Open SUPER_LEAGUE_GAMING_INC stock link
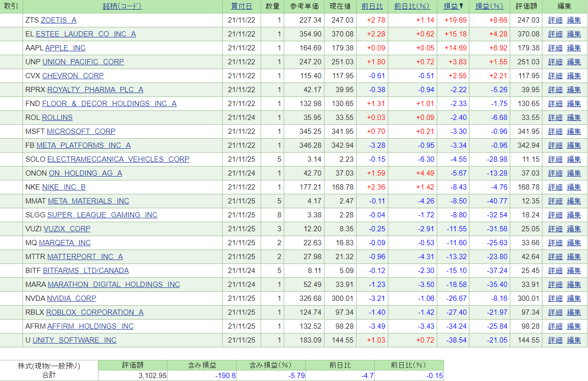Image resolution: width=588 pixels, height=381 pixels. click(102, 215)
